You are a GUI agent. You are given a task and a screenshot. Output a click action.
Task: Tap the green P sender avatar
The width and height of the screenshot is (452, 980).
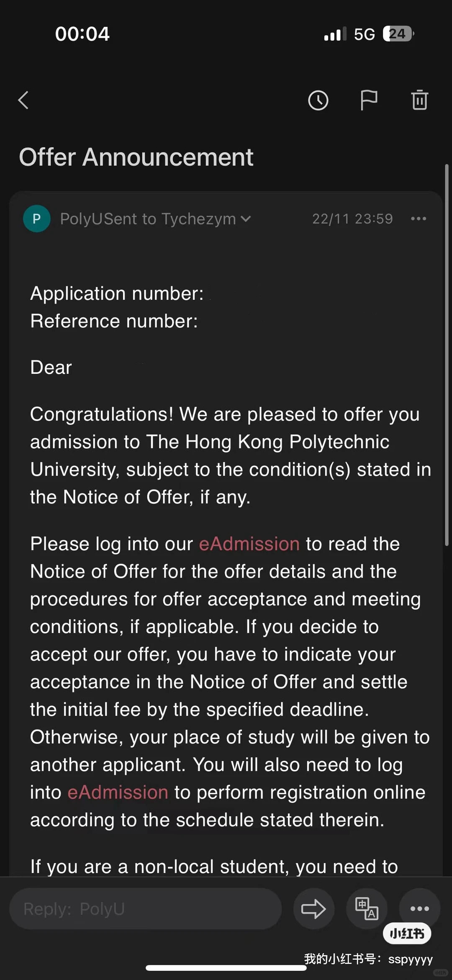[x=37, y=219]
